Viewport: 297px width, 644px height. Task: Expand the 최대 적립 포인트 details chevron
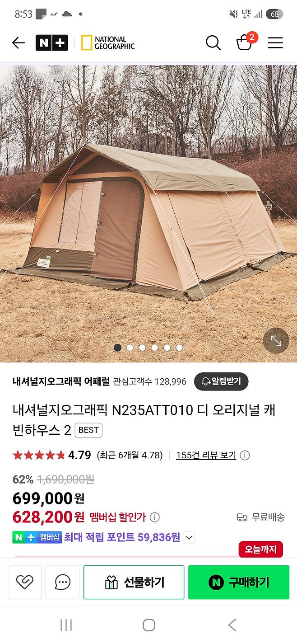pos(189,538)
